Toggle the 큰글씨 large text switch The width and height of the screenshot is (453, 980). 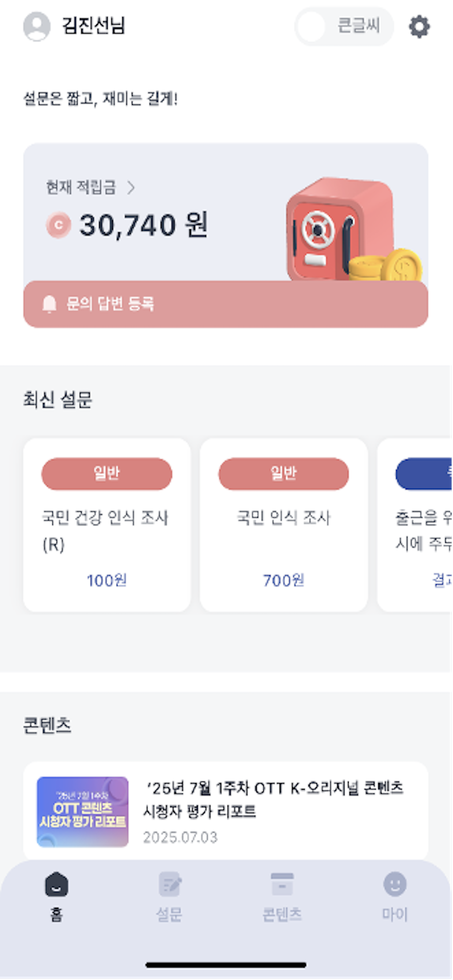point(344,27)
